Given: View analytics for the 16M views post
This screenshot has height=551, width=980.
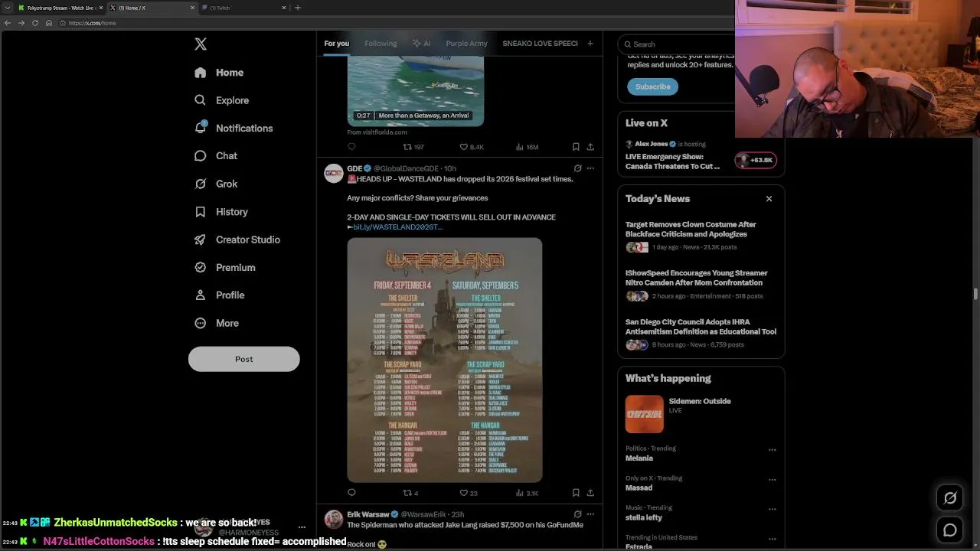Looking at the screenshot, I should [527, 147].
